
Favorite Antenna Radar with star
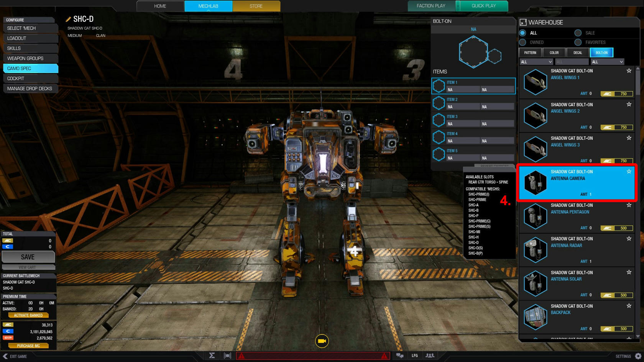tap(629, 239)
